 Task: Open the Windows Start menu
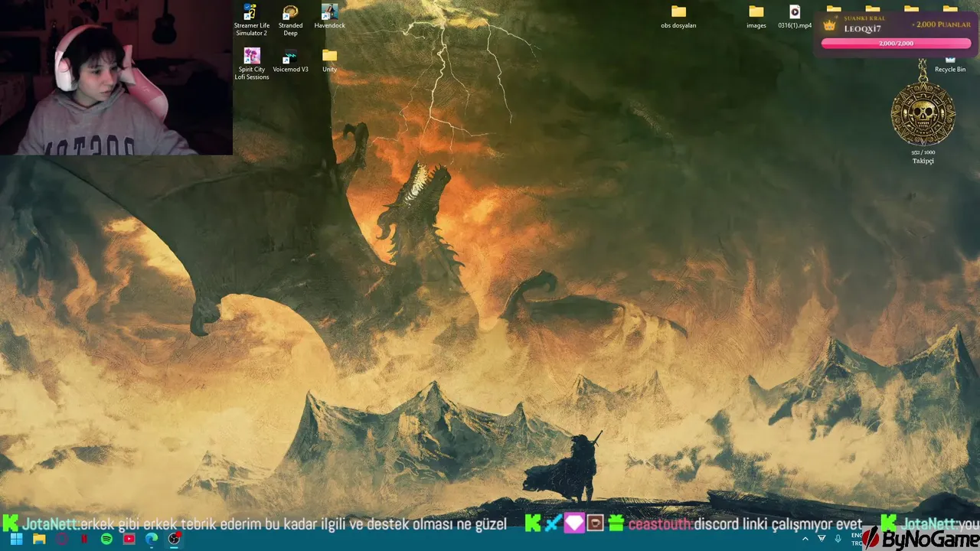(x=16, y=539)
